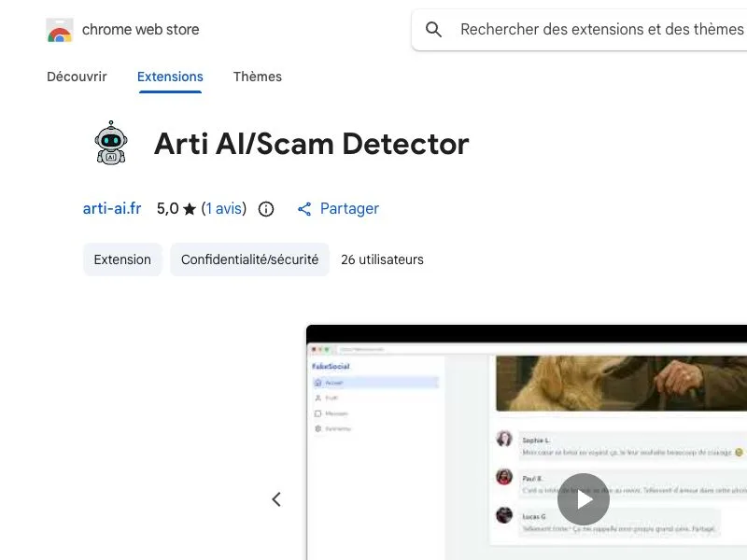Click the Chrome Web Store logo icon
The image size is (747, 560).
coord(60,30)
